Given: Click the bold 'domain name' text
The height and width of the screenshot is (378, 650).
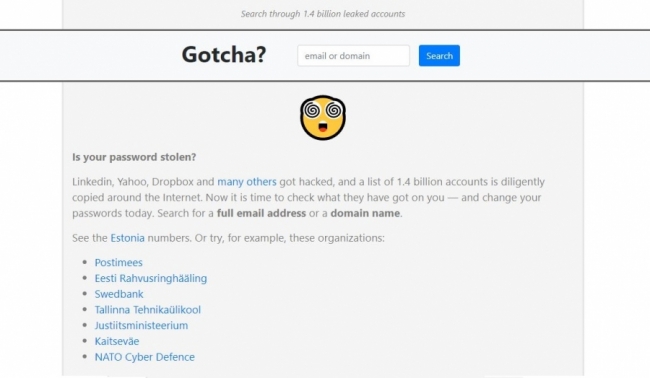Looking at the screenshot, I should pos(365,213).
